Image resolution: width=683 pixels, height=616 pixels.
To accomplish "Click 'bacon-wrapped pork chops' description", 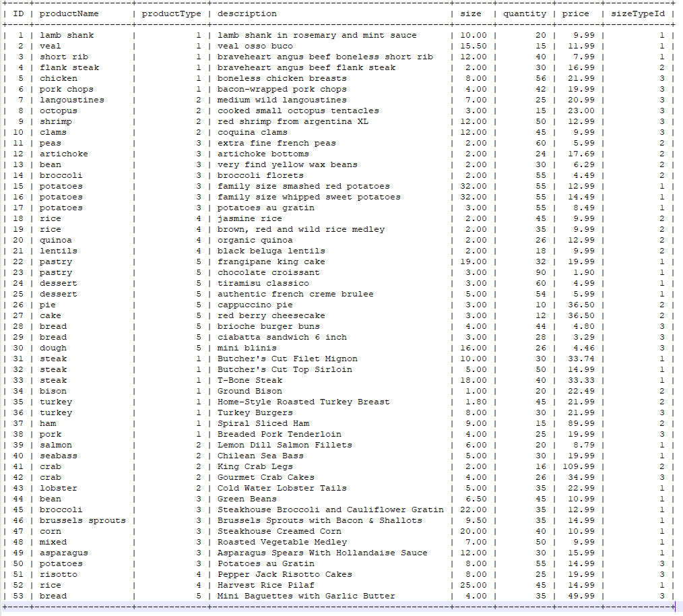I will 282,90.
